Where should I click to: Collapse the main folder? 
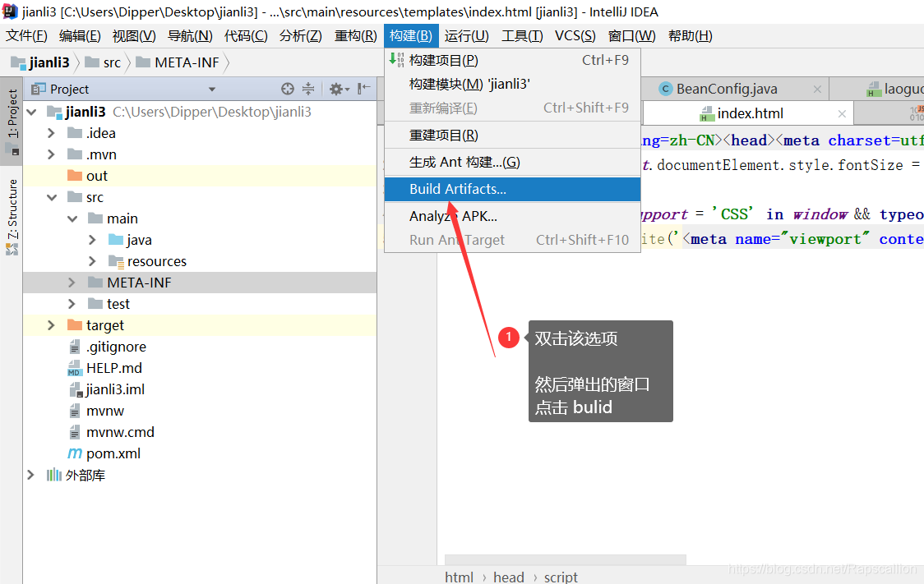pyautogui.click(x=72, y=218)
